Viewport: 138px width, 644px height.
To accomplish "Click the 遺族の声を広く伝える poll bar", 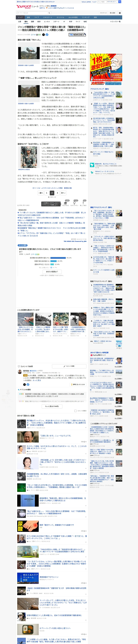I will [52, 264].
